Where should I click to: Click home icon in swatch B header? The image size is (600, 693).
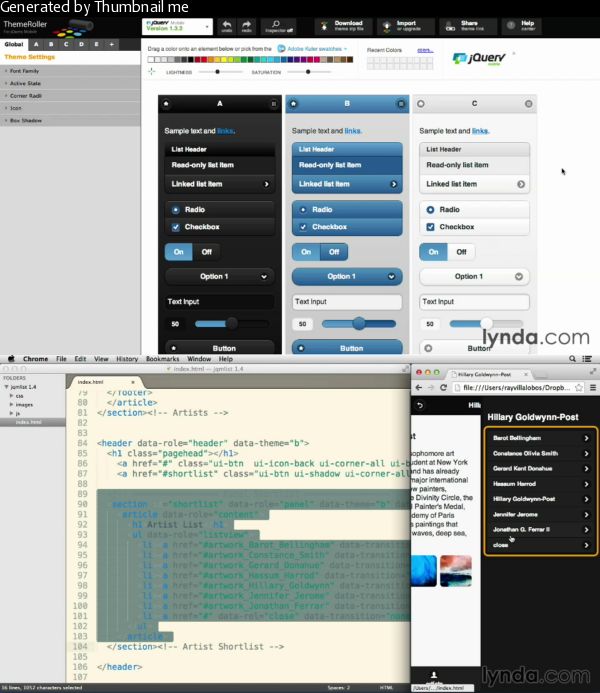click(x=293, y=104)
